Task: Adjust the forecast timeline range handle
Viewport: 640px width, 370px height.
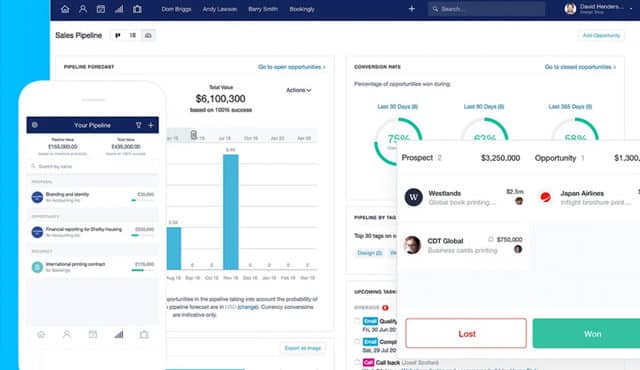Action: point(193,134)
